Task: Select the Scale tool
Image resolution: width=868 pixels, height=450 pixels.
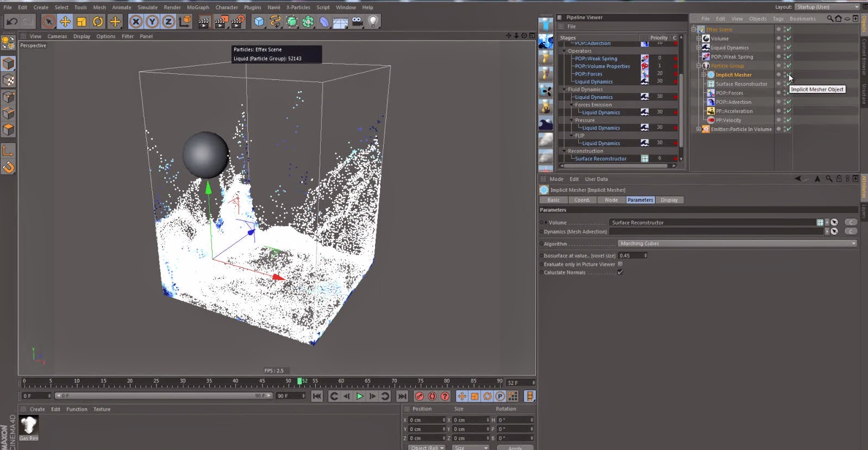Action: [82, 22]
